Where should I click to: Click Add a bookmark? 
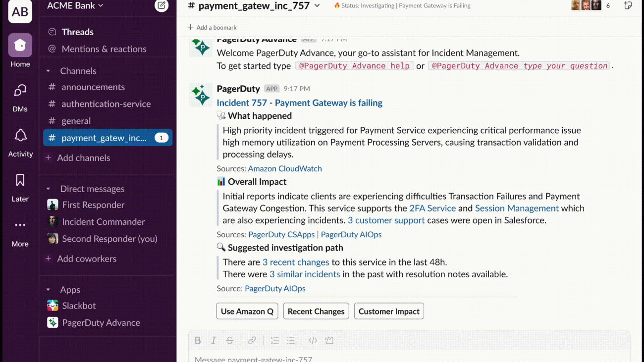coord(212,27)
